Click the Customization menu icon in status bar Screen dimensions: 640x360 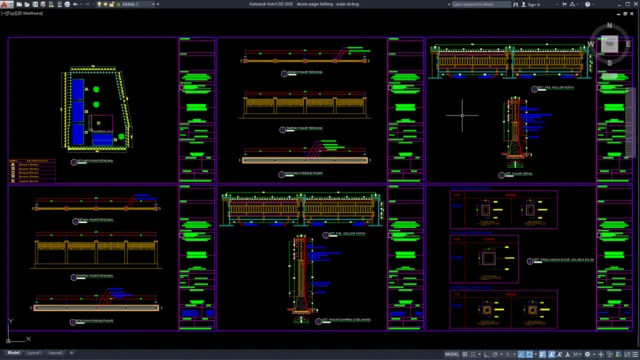pyautogui.click(x=635, y=354)
